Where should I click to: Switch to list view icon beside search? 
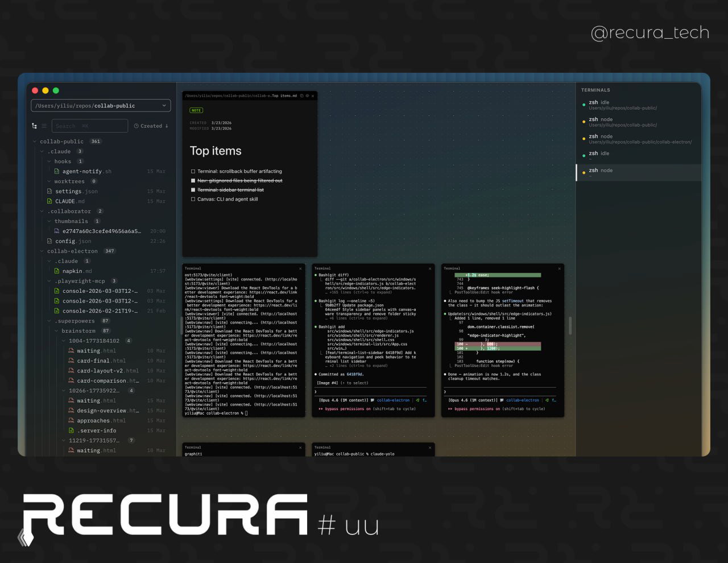point(44,126)
